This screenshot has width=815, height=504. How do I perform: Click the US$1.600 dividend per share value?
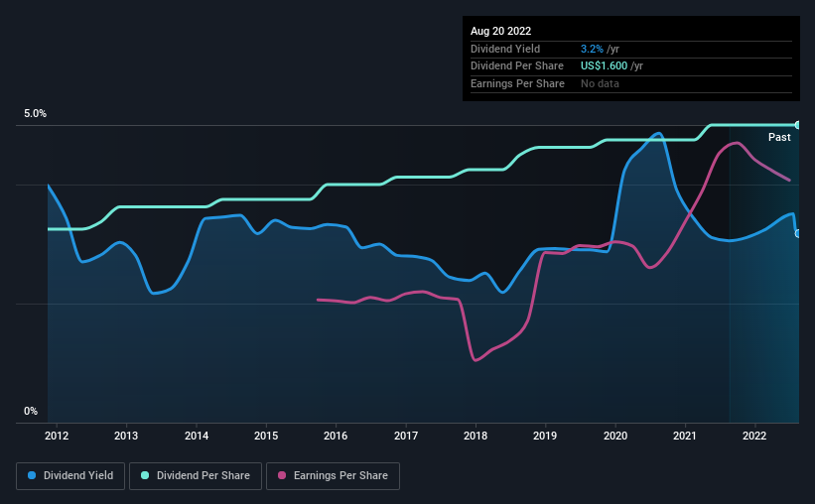604,66
